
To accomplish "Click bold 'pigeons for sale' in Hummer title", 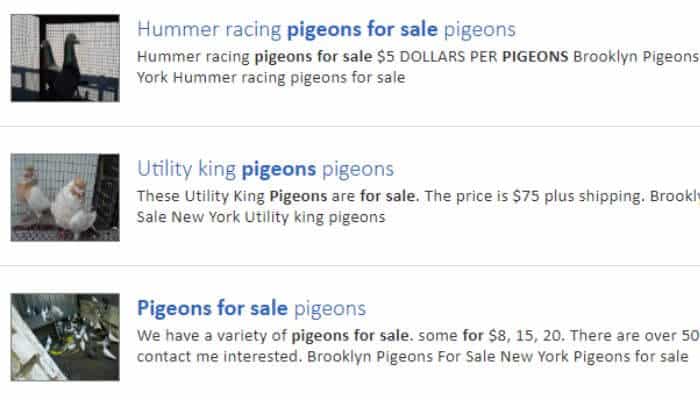I will pos(362,30).
